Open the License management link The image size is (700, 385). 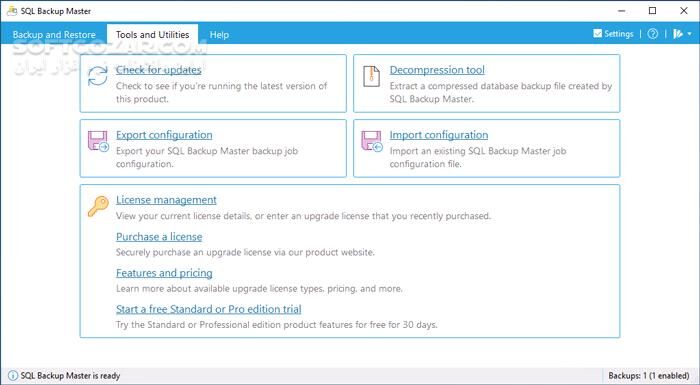(x=166, y=200)
